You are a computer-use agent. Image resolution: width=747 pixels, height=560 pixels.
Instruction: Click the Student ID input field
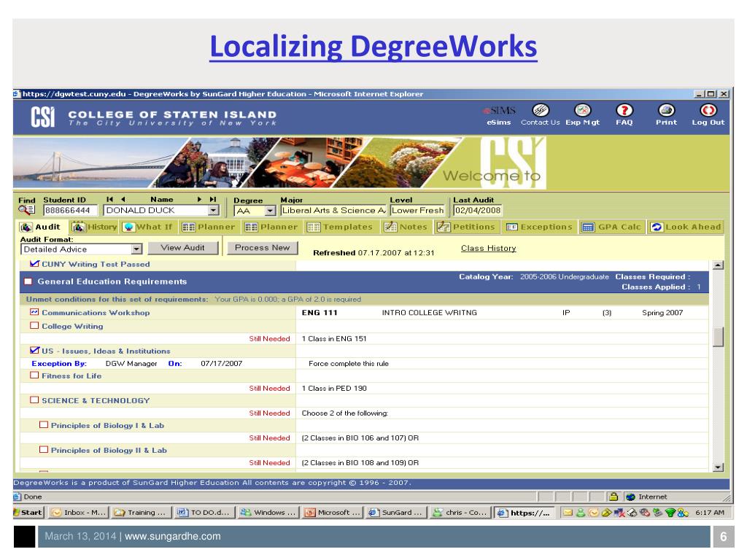[70, 210]
